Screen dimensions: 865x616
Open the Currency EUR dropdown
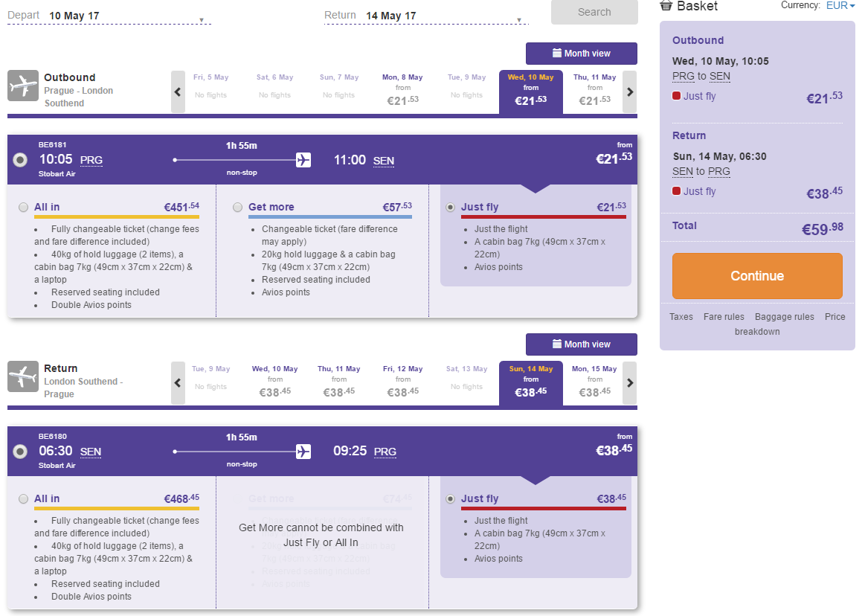(x=840, y=5)
